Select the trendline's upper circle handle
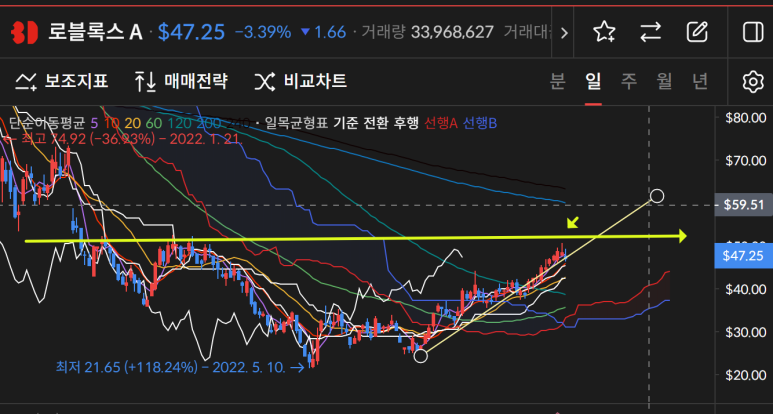This screenshot has height=414, width=773. point(657,196)
